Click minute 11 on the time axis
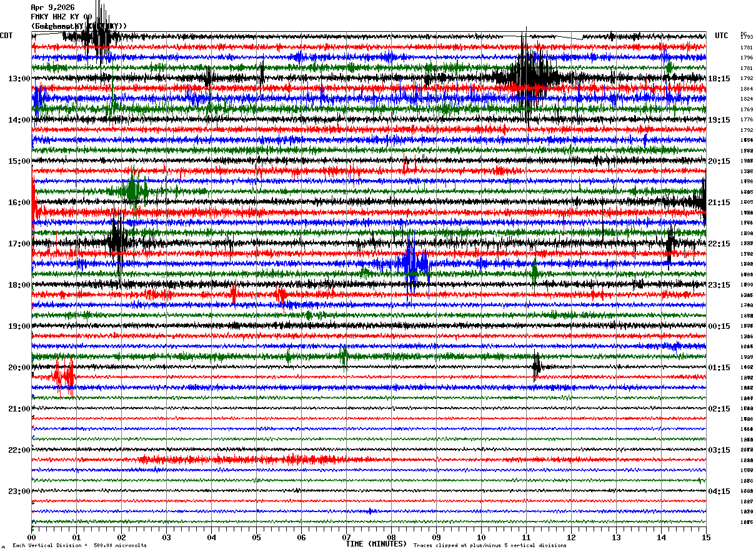This screenshot has height=554, width=756. (526, 537)
